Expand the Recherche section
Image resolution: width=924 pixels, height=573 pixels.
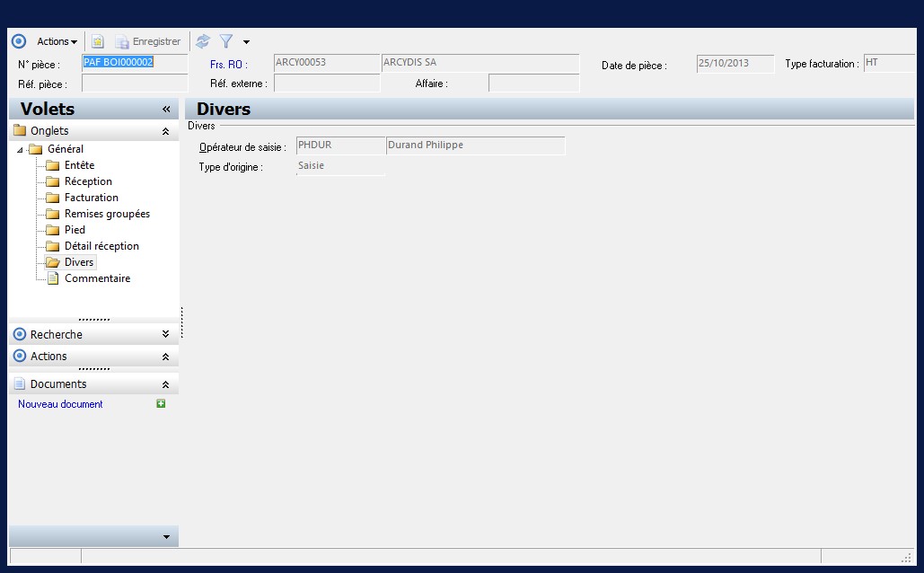(x=165, y=334)
